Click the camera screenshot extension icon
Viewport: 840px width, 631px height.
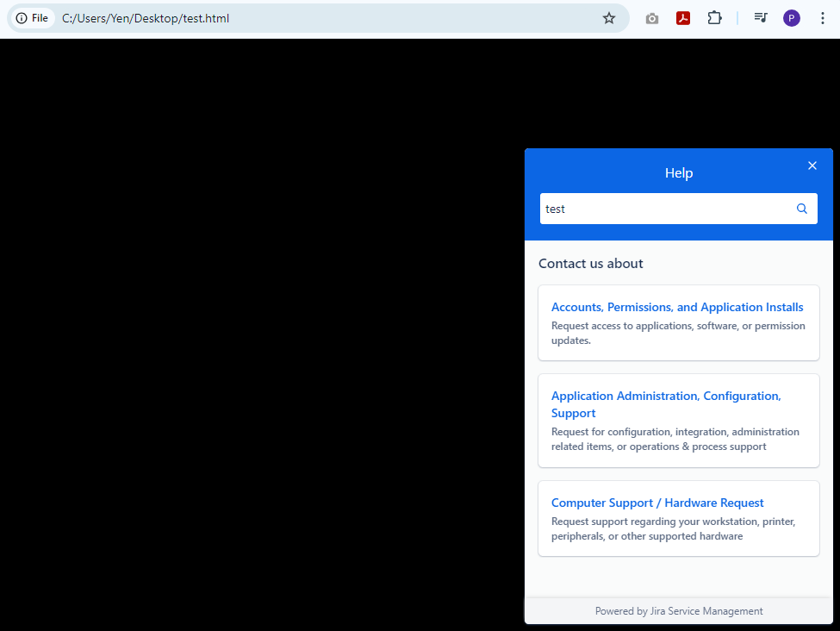pyautogui.click(x=651, y=18)
